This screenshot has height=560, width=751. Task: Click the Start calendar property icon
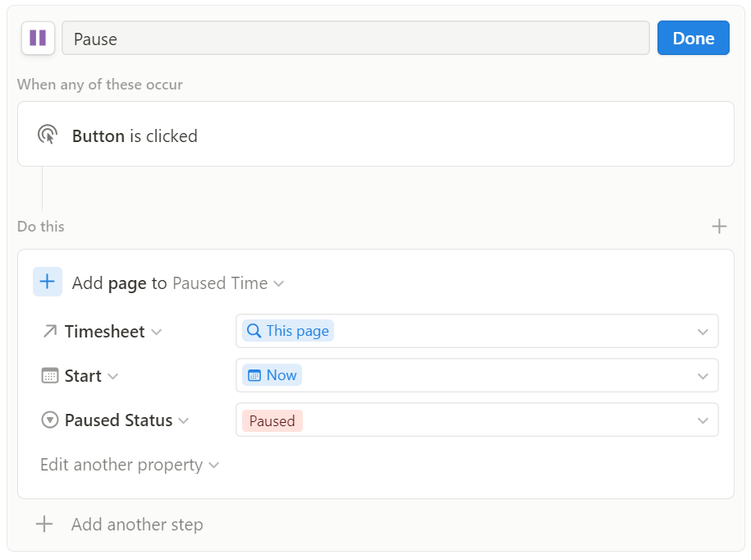50,375
